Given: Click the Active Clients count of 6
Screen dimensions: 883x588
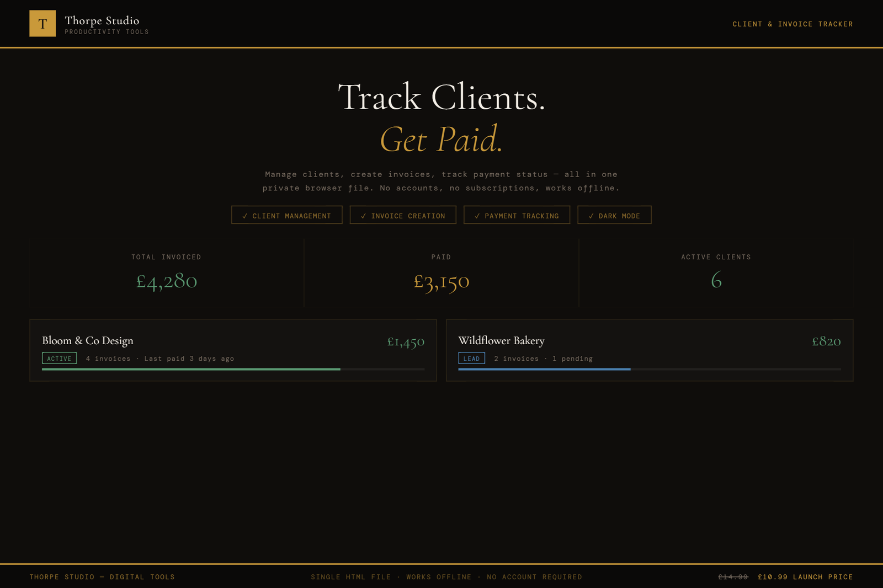Looking at the screenshot, I should point(716,280).
